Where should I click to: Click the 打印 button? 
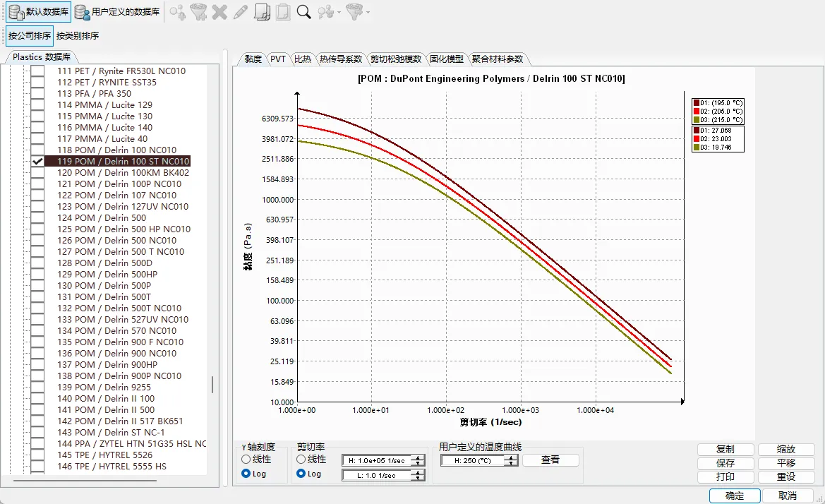725,476
